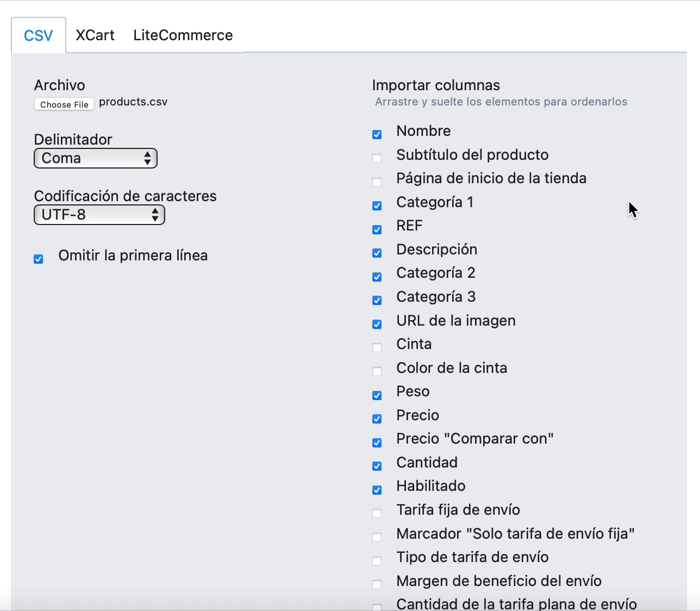Open the Delimitador dropdown showing Coma

tap(96, 158)
